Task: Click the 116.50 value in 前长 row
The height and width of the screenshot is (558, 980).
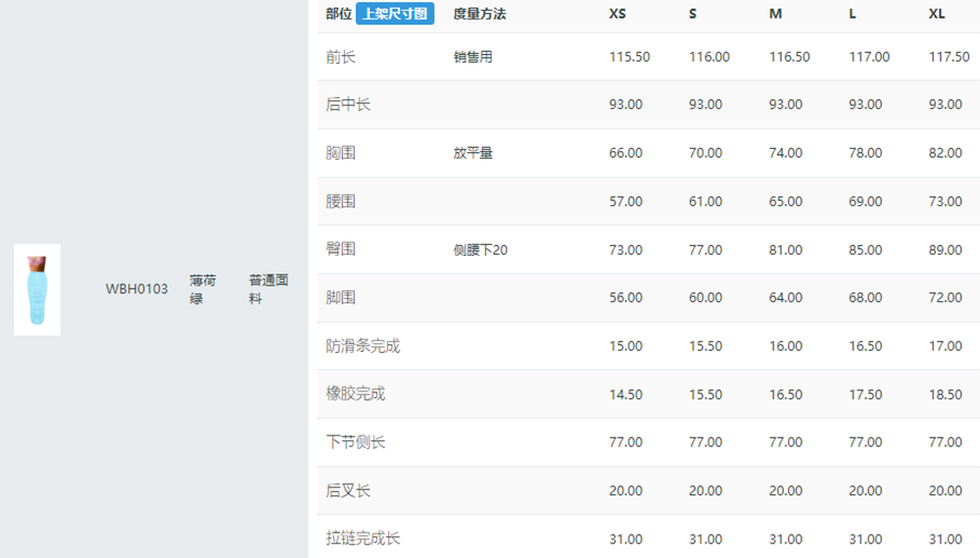Action: pos(789,57)
